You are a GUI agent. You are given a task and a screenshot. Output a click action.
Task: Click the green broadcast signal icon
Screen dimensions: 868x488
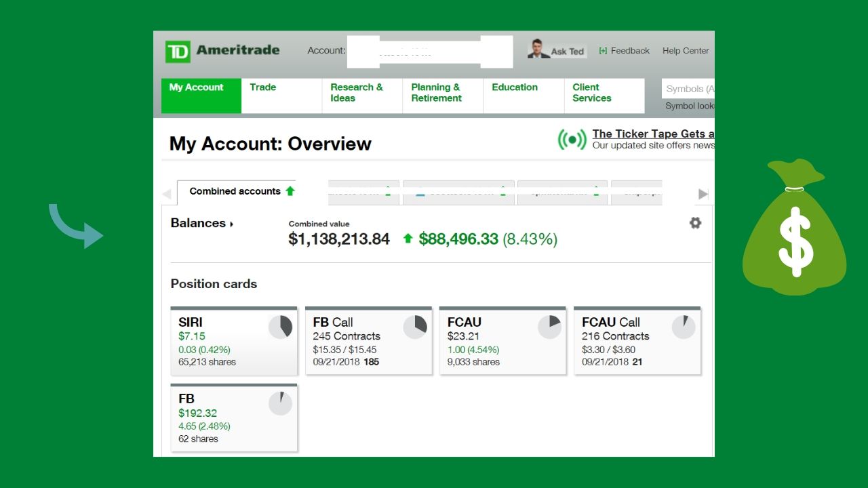572,140
